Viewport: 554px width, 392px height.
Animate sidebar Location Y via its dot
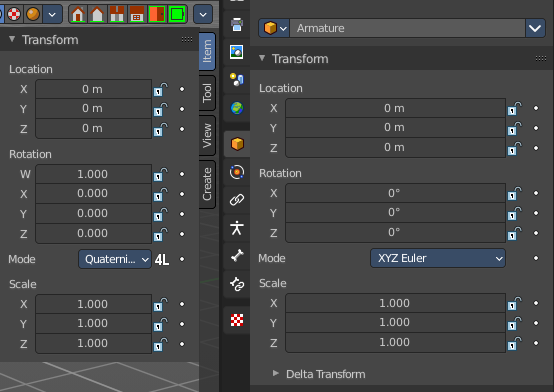pos(182,109)
